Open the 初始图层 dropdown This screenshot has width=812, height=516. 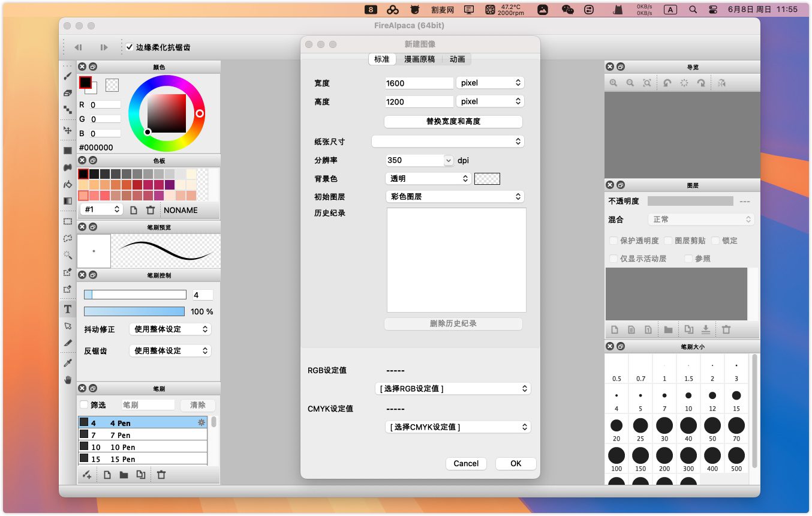(x=455, y=196)
